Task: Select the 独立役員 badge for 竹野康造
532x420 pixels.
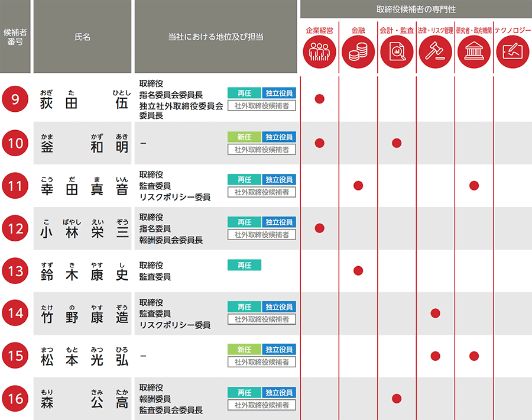Action: click(279, 307)
